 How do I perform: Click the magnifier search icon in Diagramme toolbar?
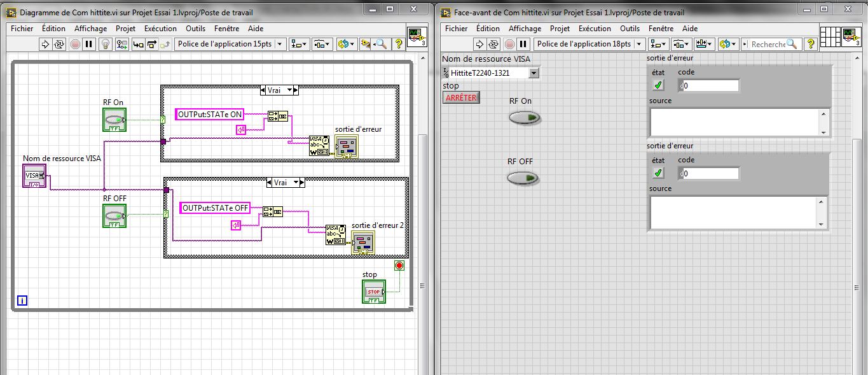(381, 44)
